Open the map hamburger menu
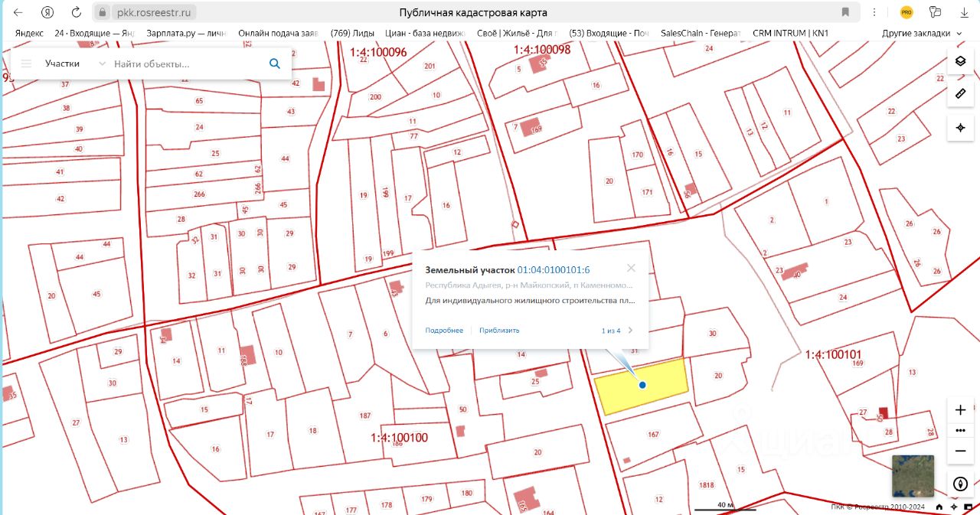The image size is (980, 515). coord(26,64)
